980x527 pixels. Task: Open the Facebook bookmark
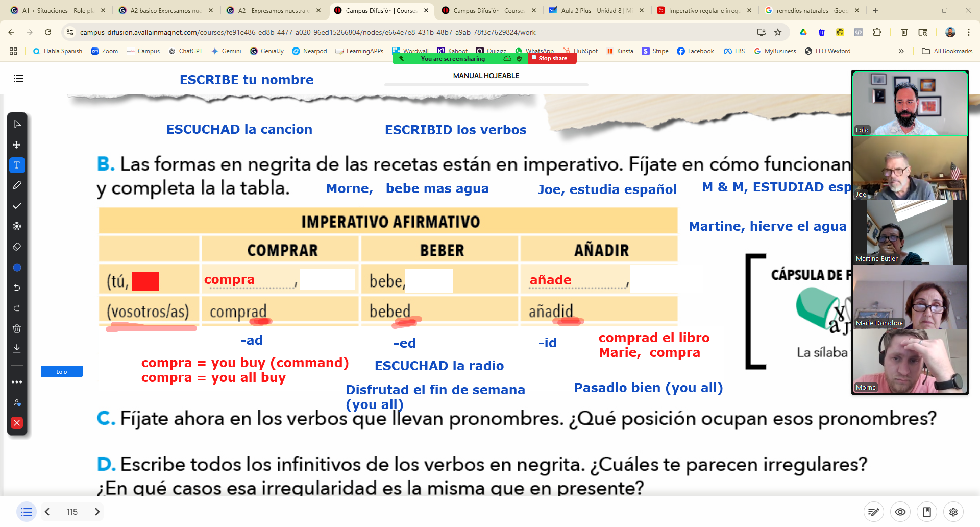click(695, 51)
